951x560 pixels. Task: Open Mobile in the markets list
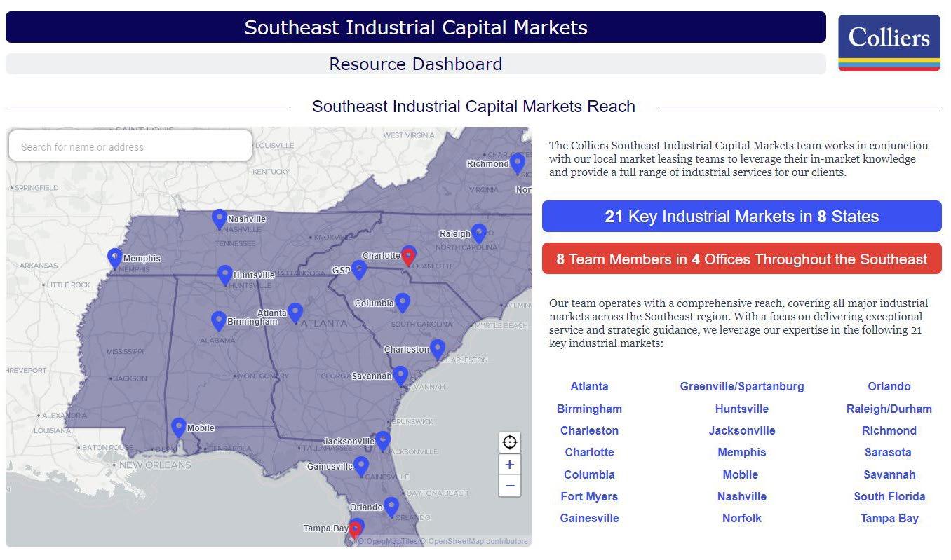click(x=741, y=474)
